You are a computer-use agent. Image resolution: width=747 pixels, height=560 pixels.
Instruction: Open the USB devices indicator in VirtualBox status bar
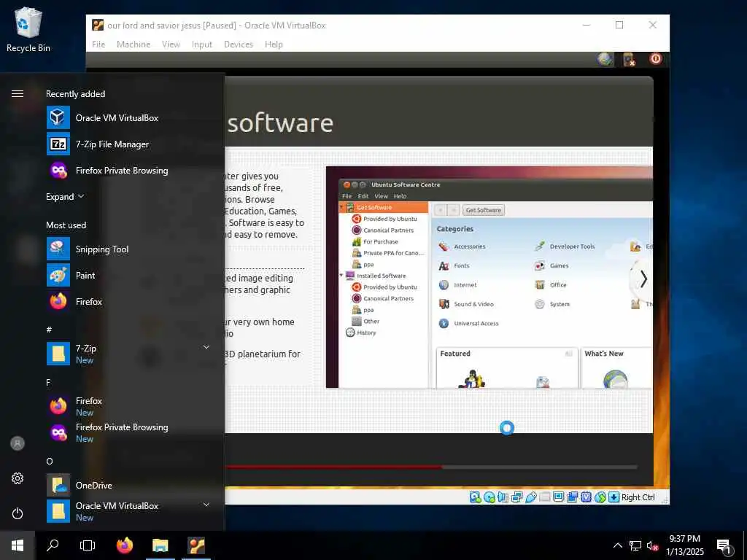click(531, 497)
